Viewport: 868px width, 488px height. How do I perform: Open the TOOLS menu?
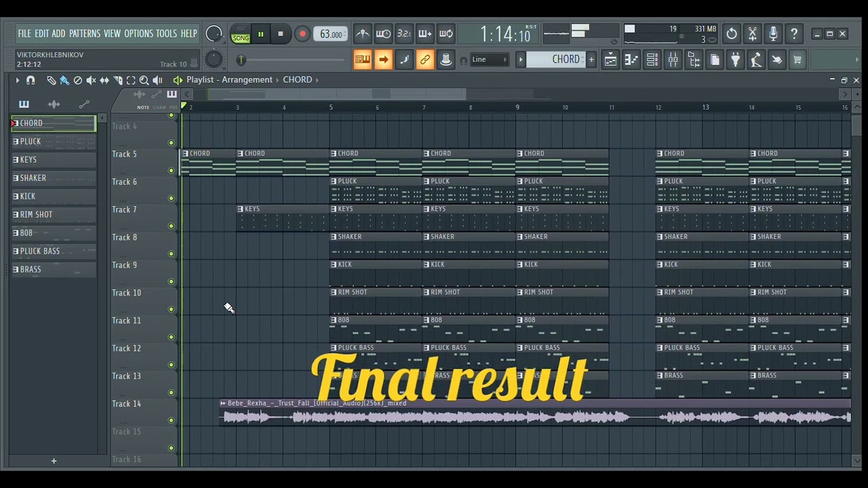pyautogui.click(x=167, y=34)
